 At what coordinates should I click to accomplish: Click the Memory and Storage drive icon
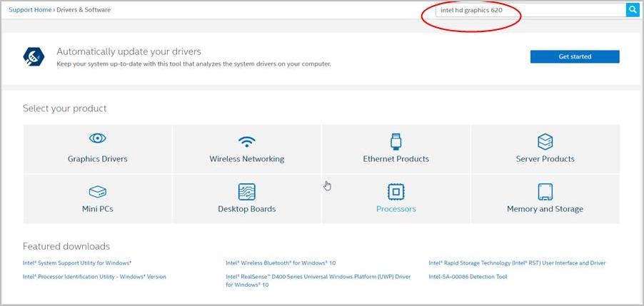coord(545,192)
